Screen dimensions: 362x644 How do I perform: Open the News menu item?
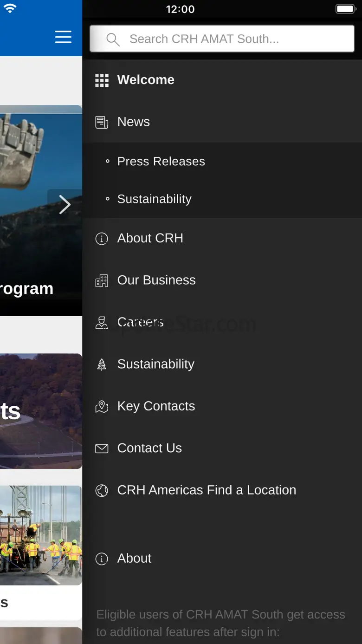(134, 122)
